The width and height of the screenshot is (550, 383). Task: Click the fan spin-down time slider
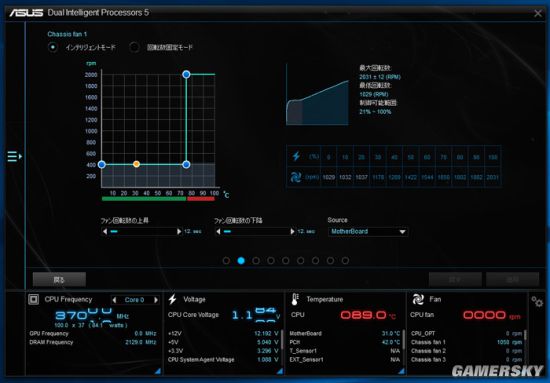[x=255, y=231]
